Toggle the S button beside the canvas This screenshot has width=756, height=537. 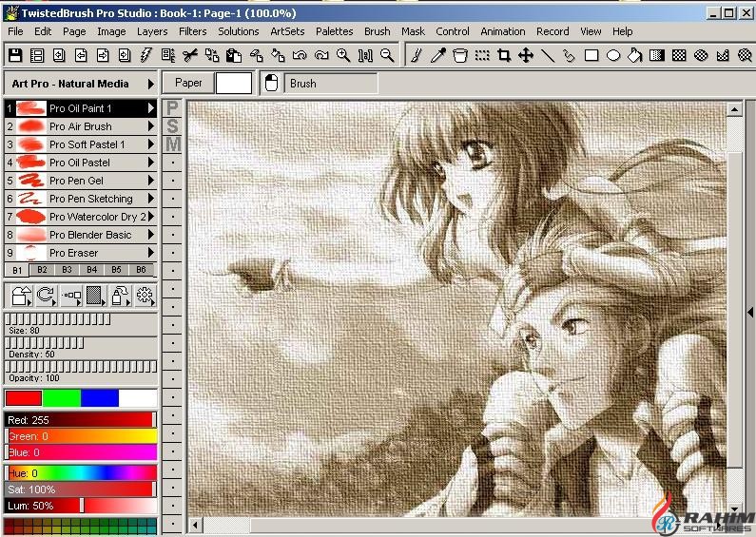pyautogui.click(x=173, y=125)
